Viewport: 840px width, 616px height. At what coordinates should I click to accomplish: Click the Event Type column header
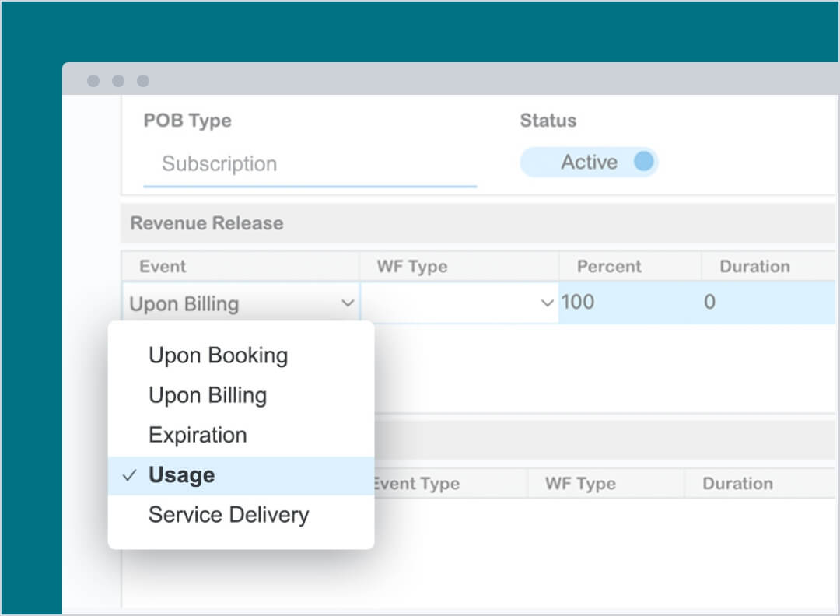pos(417,484)
